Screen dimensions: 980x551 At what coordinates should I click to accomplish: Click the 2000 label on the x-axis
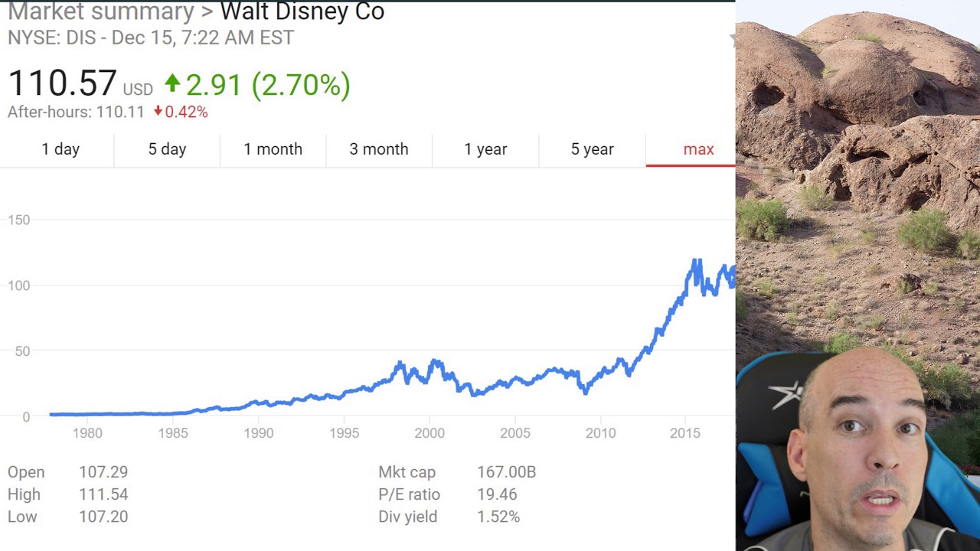point(430,433)
